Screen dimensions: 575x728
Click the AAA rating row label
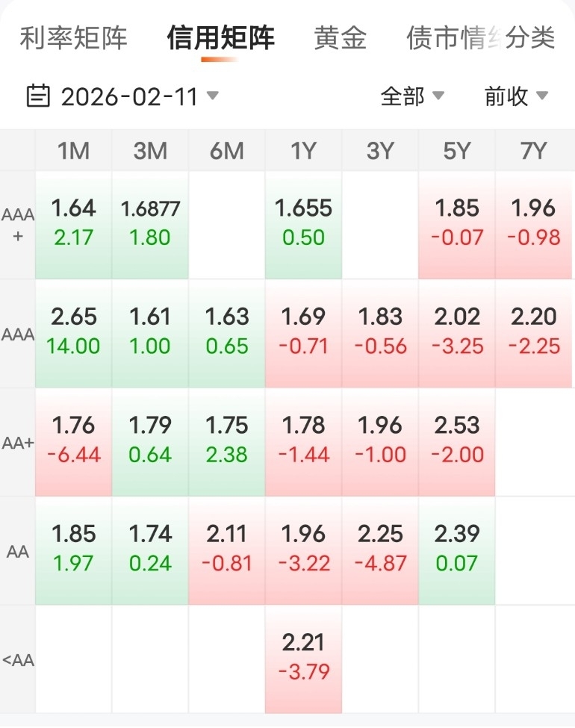[x=18, y=334]
